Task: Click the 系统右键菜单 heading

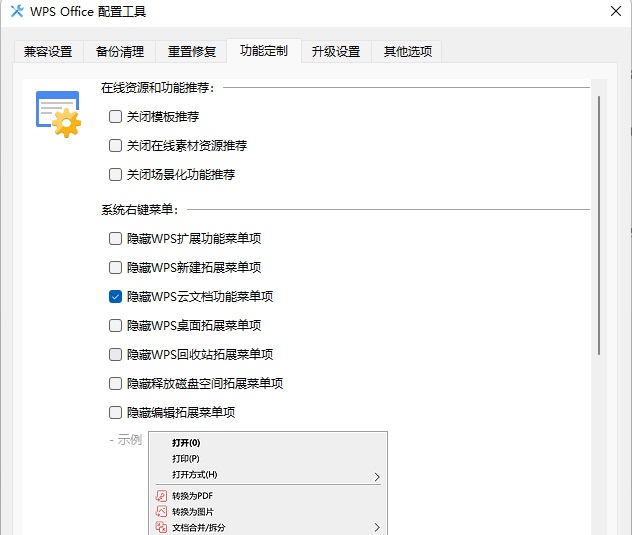Action: (139, 210)
